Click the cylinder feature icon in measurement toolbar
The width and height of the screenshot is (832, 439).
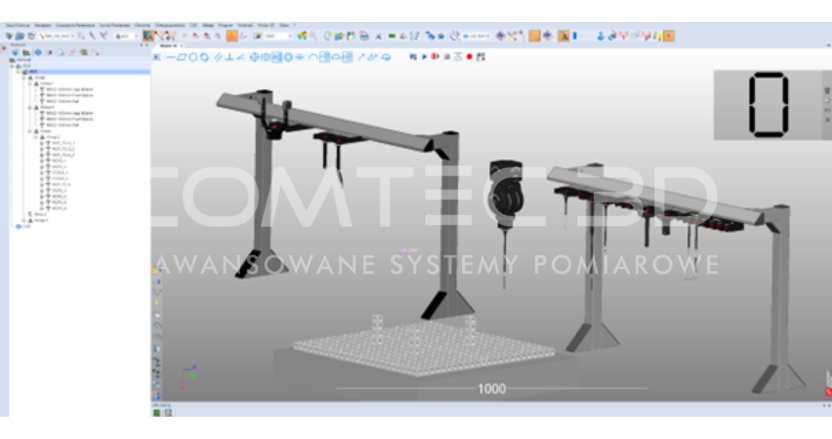(x=204, y=57)
